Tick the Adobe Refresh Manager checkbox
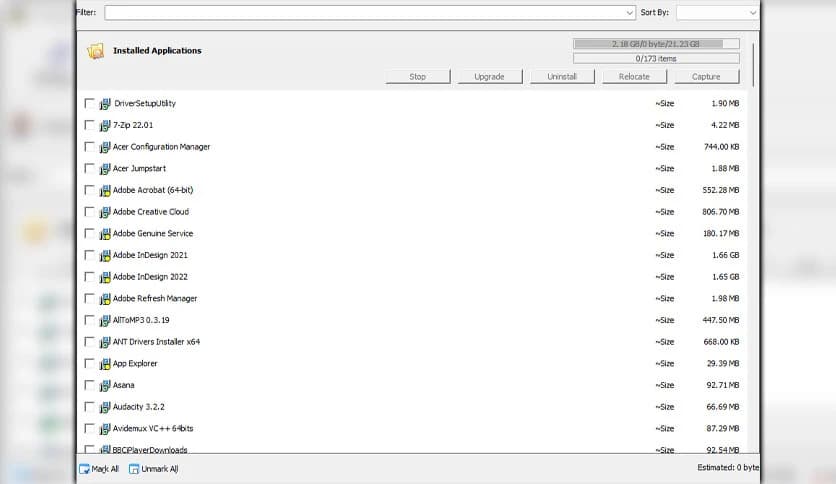The image size is (836, 484). (89, 299)
